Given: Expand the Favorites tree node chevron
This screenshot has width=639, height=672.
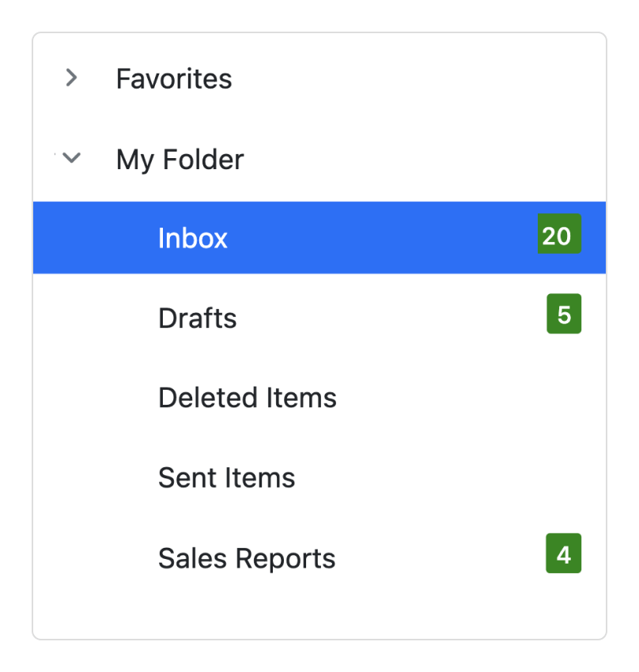Looking at the screenshot, I should click(x=72, y=77).
